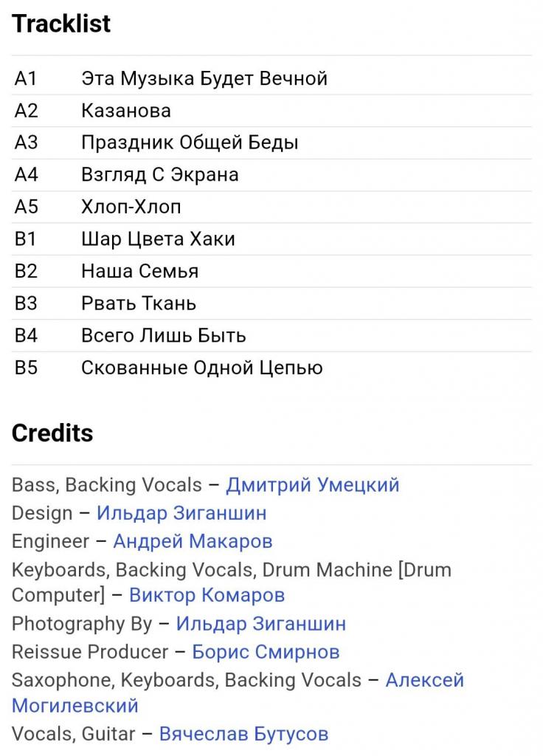Open the Алексей Могилевский credit link
The height and width of the screenshot is (756, 543).
(424, 680)
